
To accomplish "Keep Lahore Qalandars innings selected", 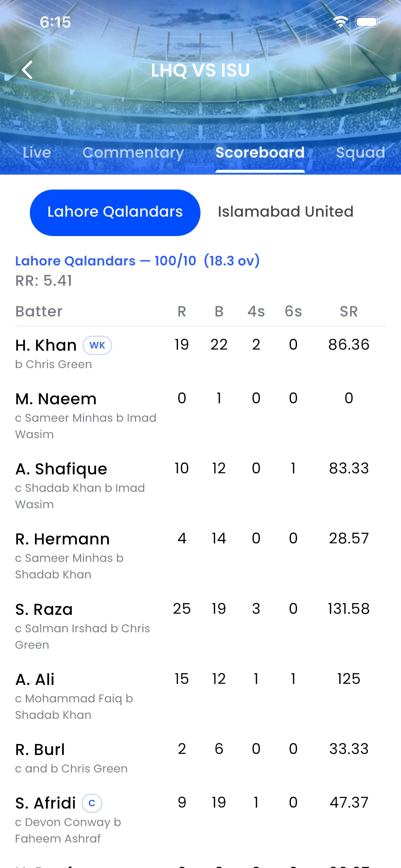I will click(115, 212).
